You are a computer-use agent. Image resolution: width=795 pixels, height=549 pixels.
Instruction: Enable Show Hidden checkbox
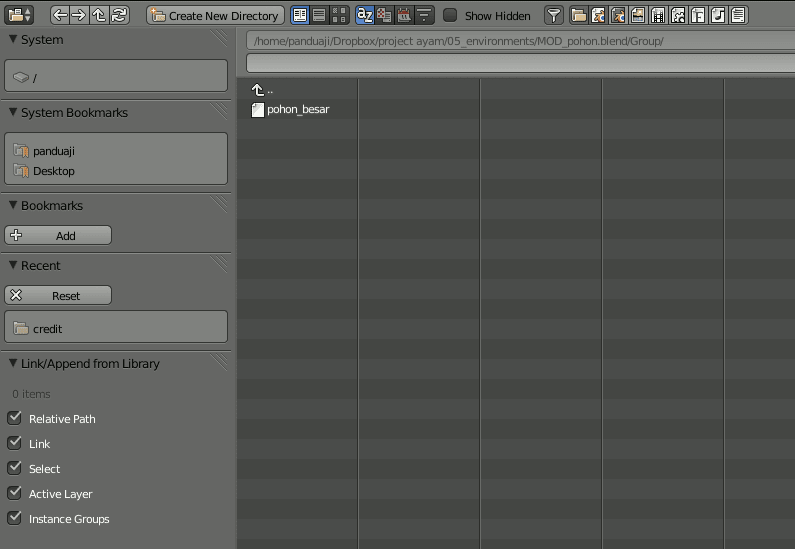[450, 15]
